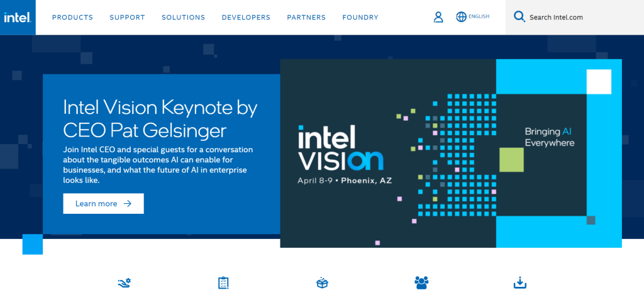Click the hand with gear icon
This screenshot has height=295, width=644.
tap(124, 282)
